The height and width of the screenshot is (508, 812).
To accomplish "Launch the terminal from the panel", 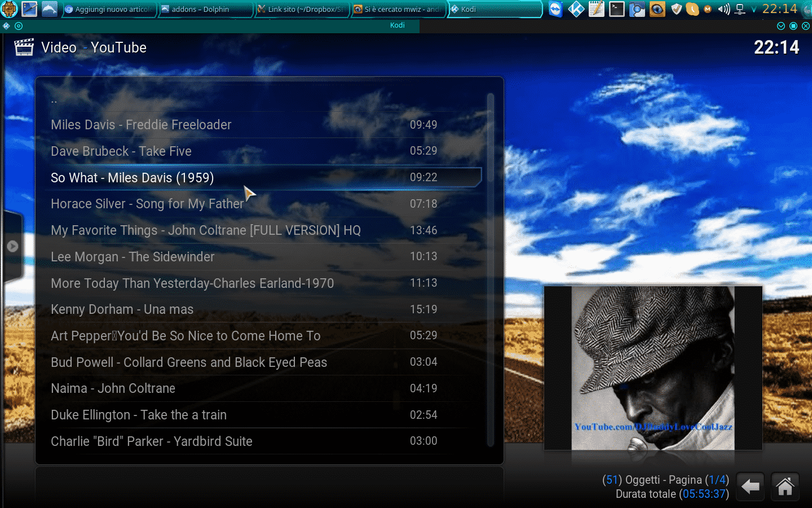I will [616, 9].
